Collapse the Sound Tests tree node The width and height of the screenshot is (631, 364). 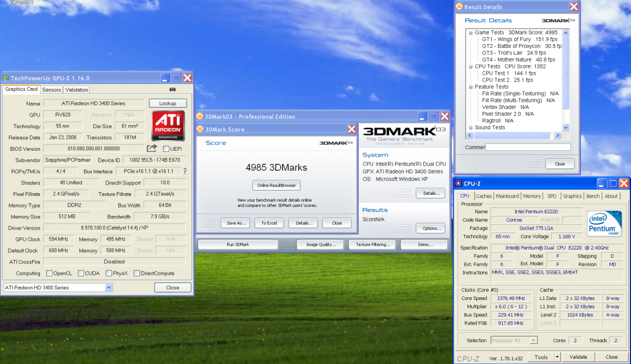(x=471, y=128)
